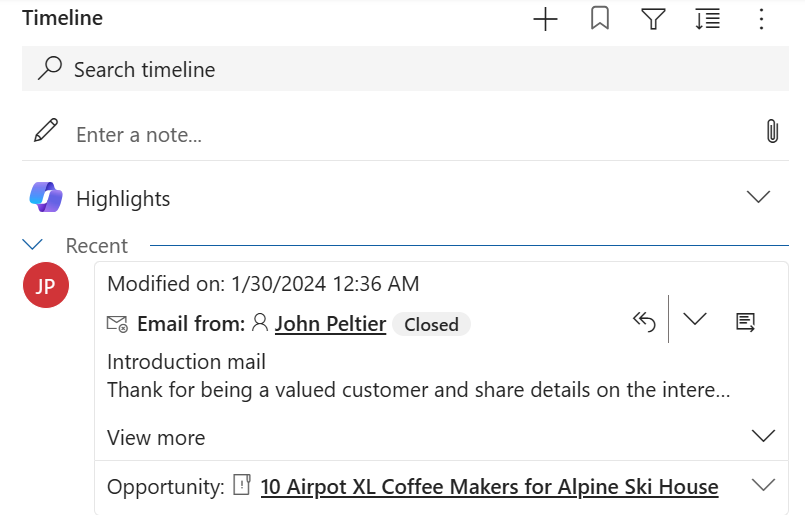This screenshot has height=515, width=805.
Task: Click the Enter a note field
Action: coord(400,134)
